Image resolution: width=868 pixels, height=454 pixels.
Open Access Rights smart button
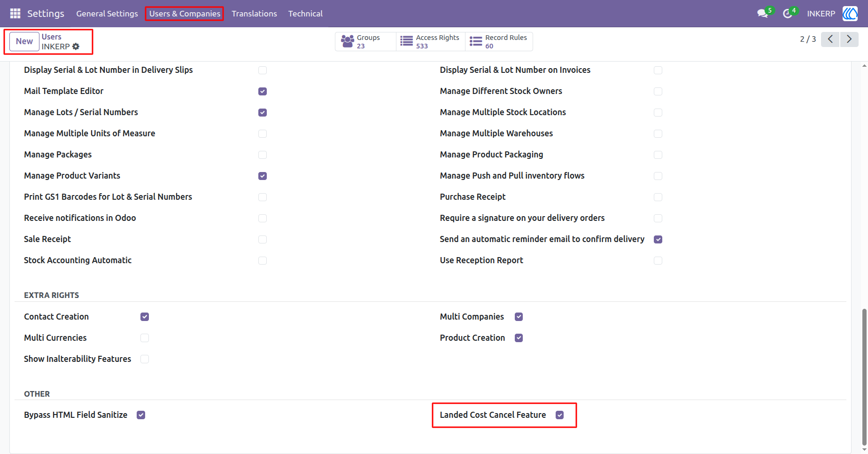click(431, 41)
